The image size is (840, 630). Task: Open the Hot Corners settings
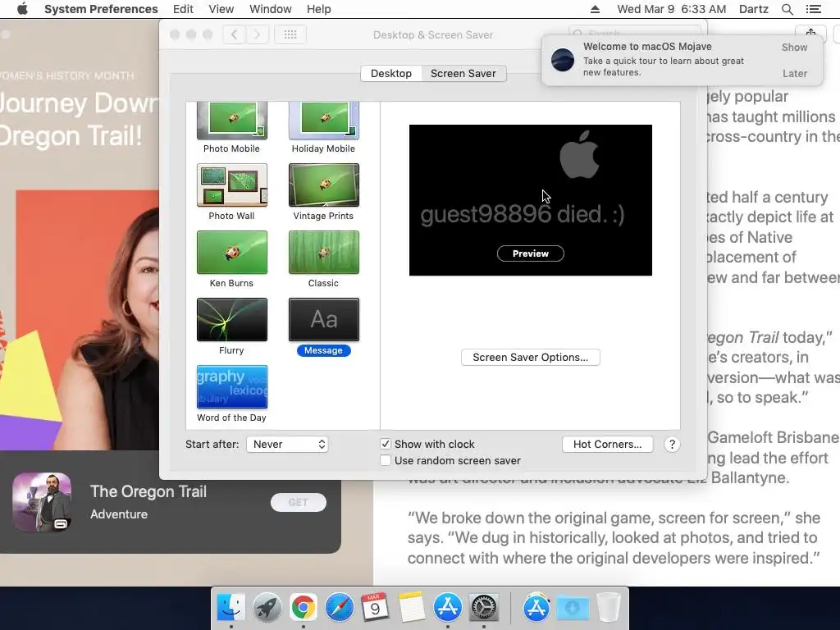pyautogui.click(x=608, y=444)
